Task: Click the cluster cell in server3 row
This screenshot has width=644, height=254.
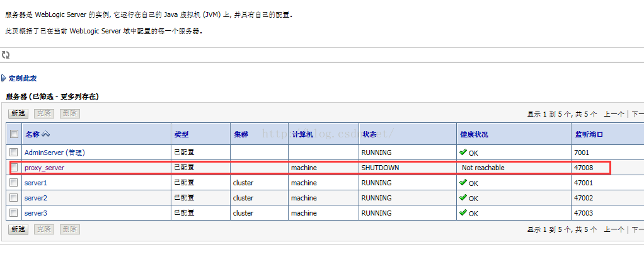Action: coord(243,213)
